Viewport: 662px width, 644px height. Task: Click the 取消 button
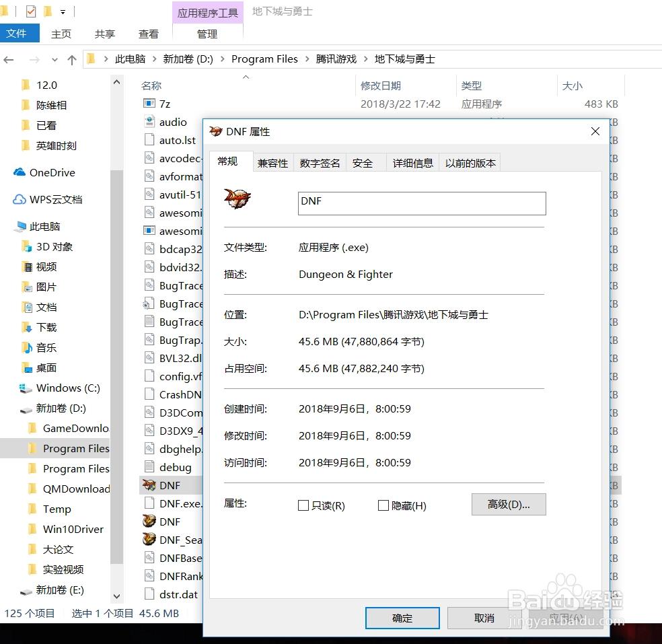pyautogui.click(x=484, y=618)
